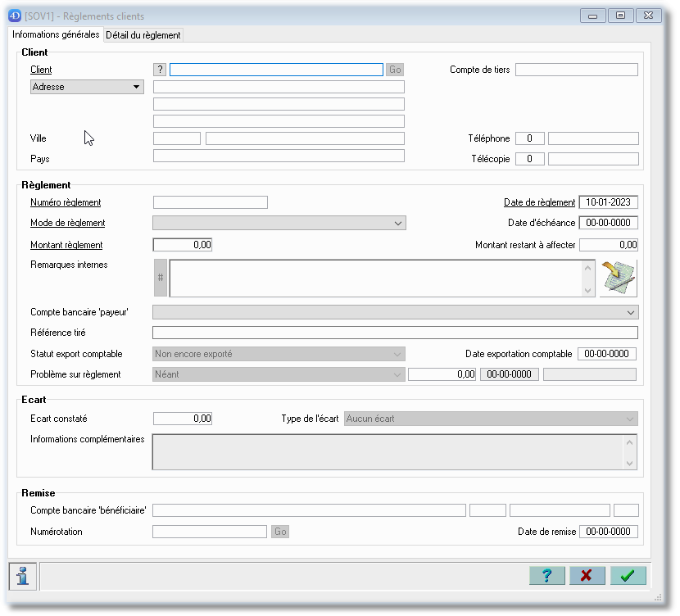The image size is (680, 616).
Task: Click the Télécopie prefix field showing 0
Action: click(530, 159)
